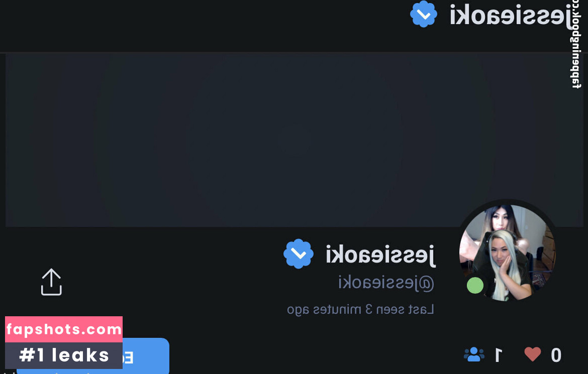Click the jessieaoki display name below banner
Image resolution: width=588 pixels, height=374 pixels.
[380, 255]
